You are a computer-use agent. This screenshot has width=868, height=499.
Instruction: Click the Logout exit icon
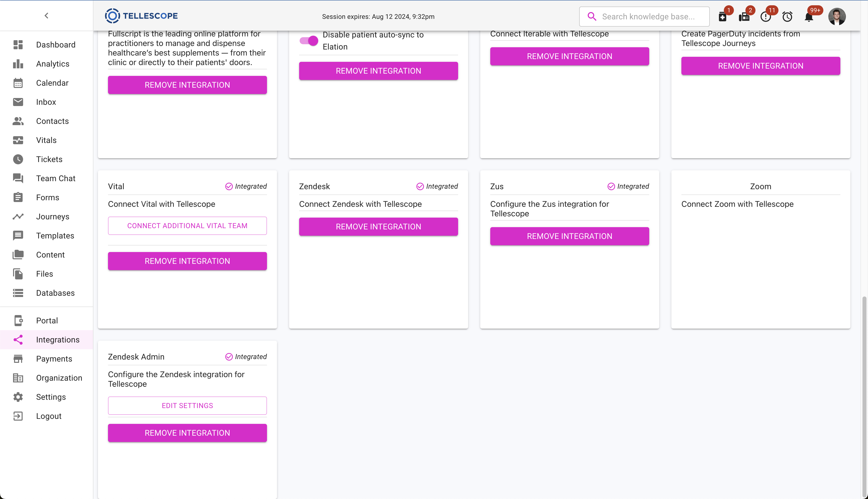18,416
